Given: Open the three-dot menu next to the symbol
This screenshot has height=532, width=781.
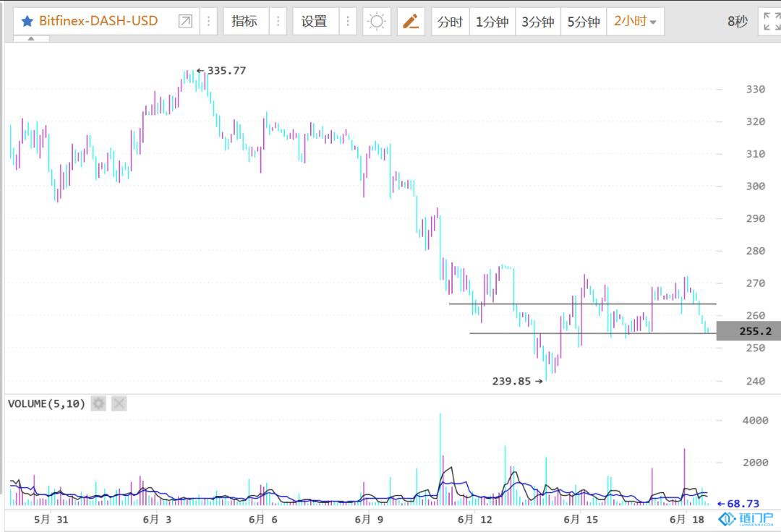Looking at the screenshot, I should click(x=208, y=21).
